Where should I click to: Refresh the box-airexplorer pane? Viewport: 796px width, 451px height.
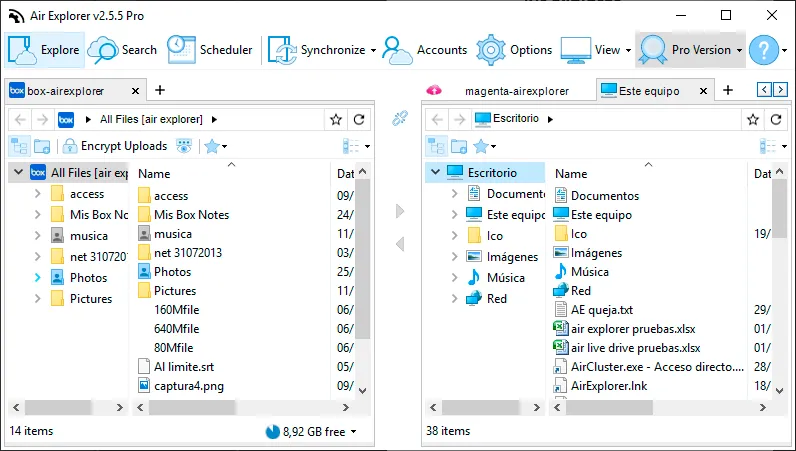coord(359,119)
